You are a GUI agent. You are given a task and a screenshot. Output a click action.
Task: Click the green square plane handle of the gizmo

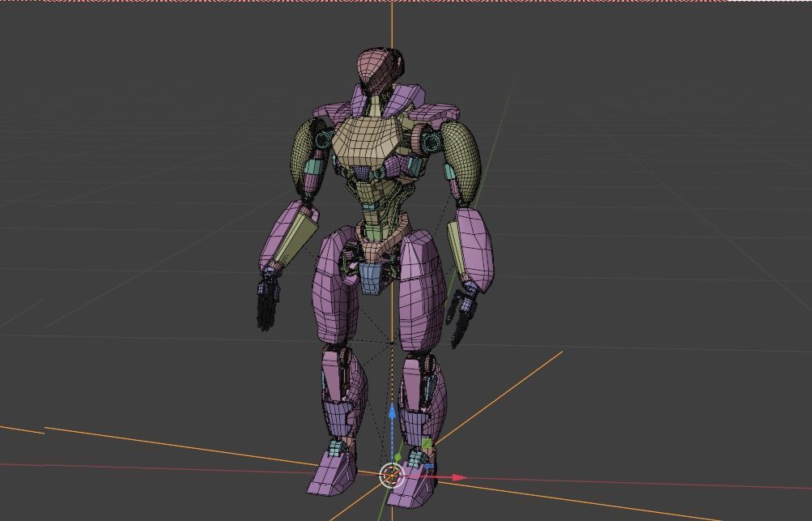pyautogui.click(x=427, y=444)
